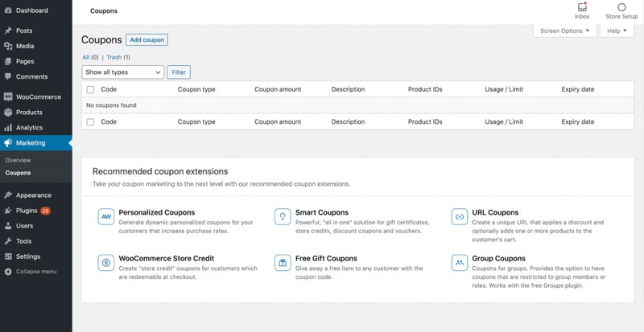Click the Comments speech bubble icon
Screen dimensions: 644x332
[8, 76]
